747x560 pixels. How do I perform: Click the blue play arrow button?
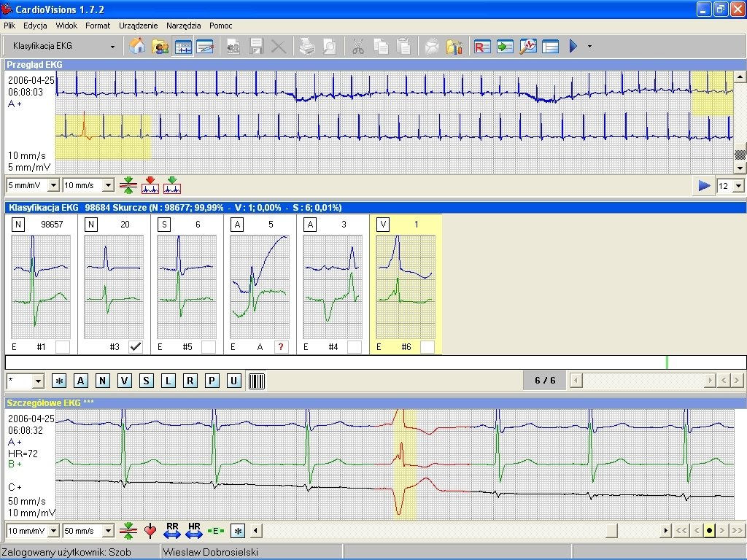coord(703,186)
